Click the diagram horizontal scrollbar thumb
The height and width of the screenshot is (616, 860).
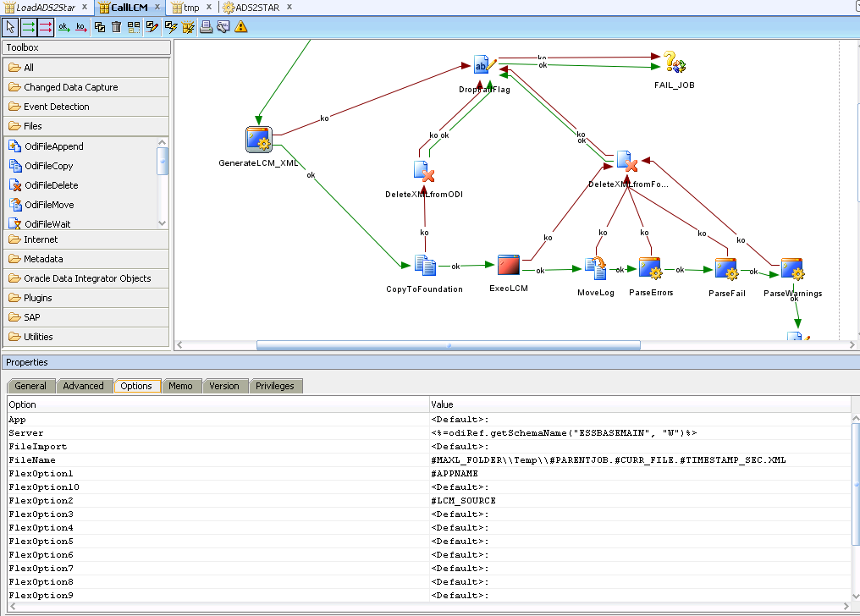point(448,345)
